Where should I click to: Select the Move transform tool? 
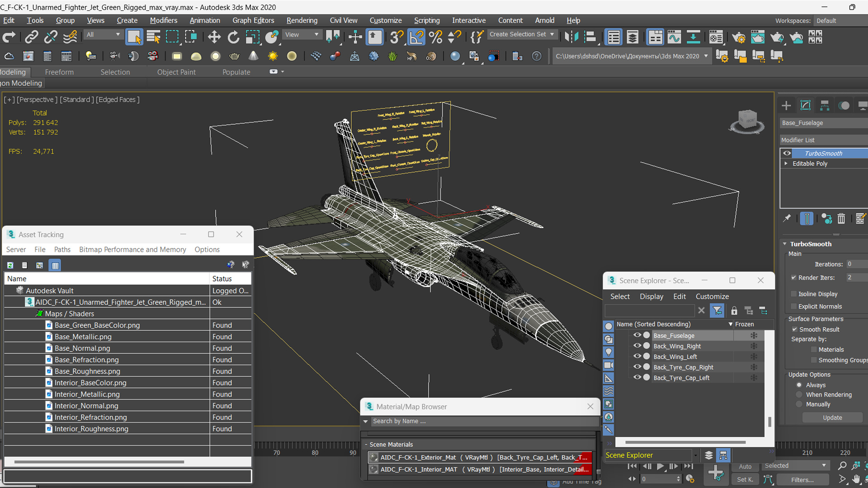tap(214, 37)
